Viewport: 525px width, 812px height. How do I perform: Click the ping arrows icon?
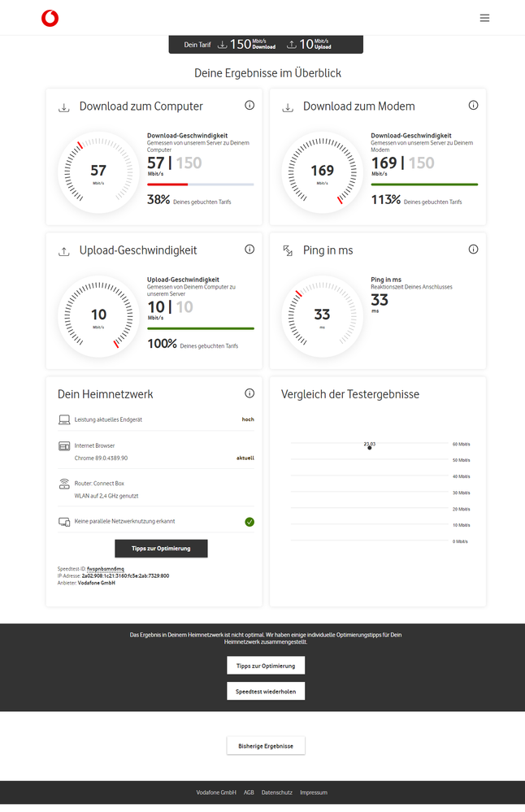click(288, 251)
